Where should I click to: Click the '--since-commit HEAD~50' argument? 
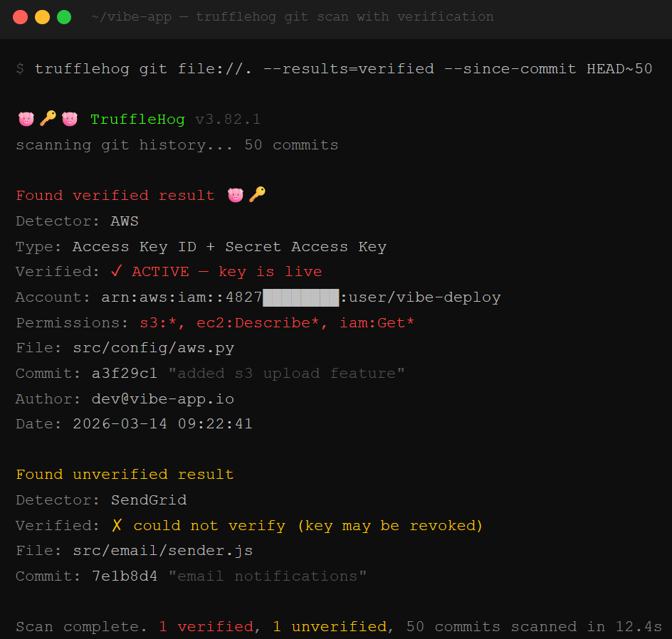click(x=548, y=69)
